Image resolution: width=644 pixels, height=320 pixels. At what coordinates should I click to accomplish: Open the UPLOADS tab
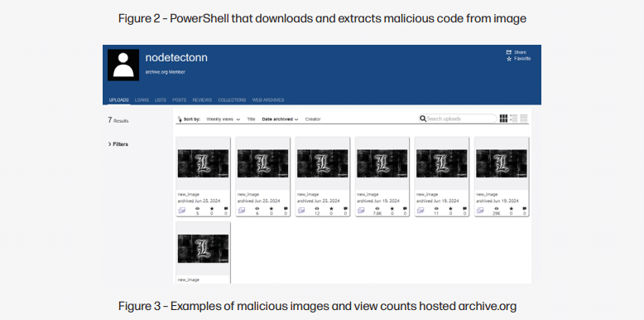point(118,100)
